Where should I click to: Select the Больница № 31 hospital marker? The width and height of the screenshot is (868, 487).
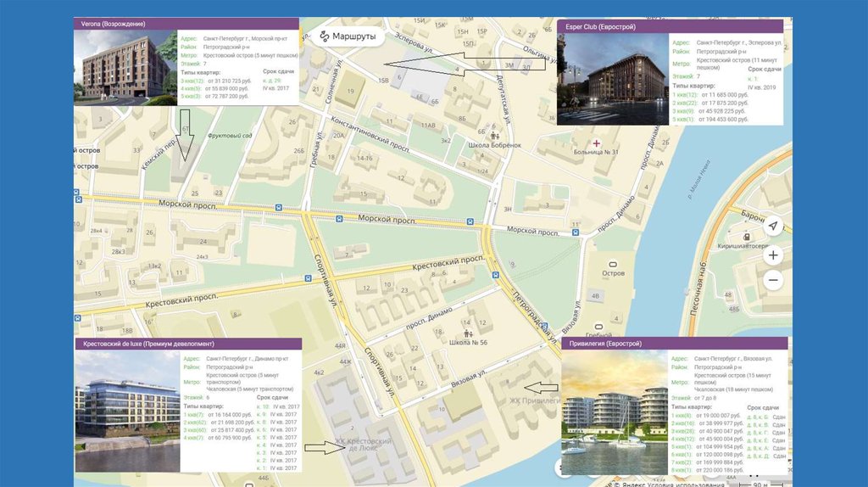click(597, 143)
